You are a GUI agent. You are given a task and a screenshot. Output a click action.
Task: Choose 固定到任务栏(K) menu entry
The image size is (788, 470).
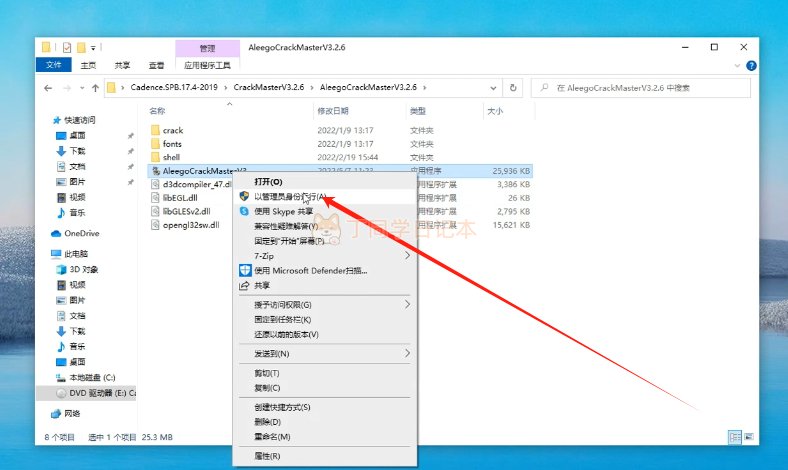coord(325,320)
